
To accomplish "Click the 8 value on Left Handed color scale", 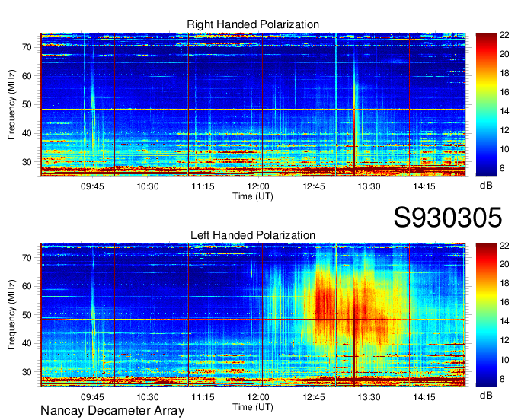I will pos(502,379).
